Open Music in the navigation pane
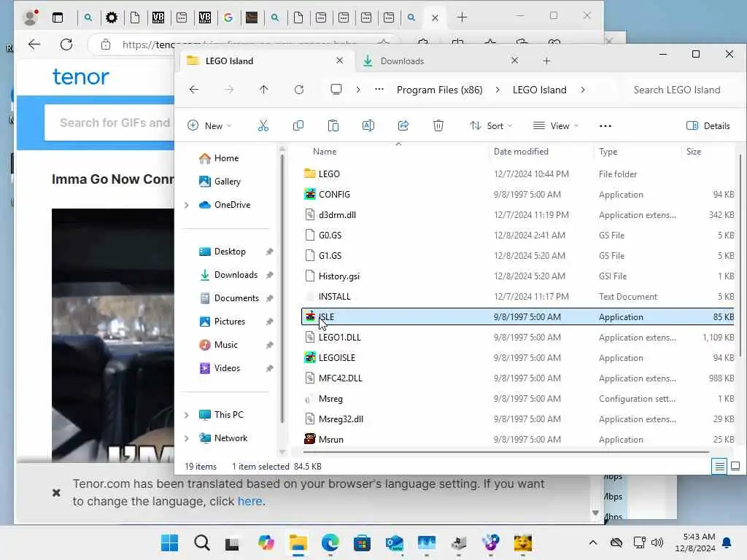Screen dimensions: 747x560 226,345
